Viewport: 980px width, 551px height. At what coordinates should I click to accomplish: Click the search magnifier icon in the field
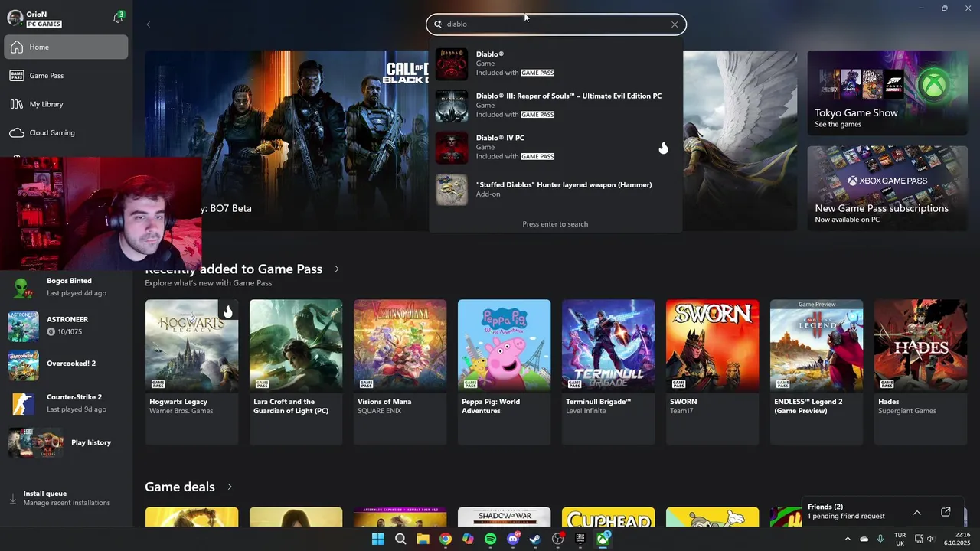439,24
